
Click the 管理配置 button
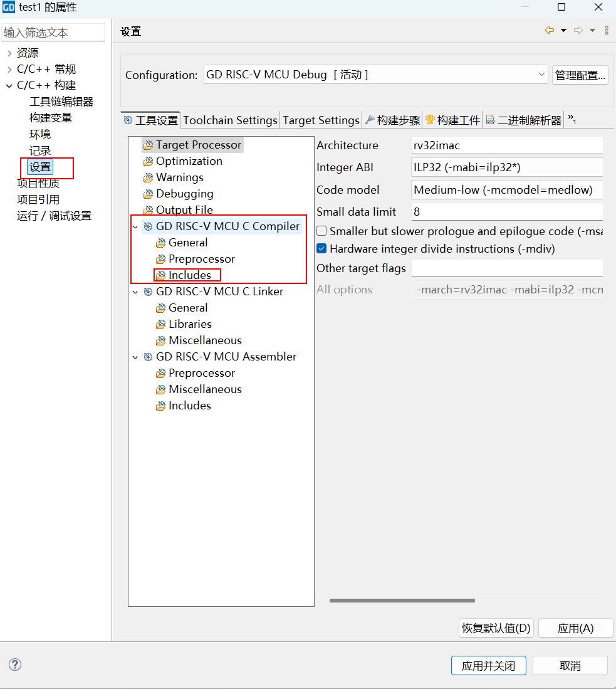click(580, 74)
